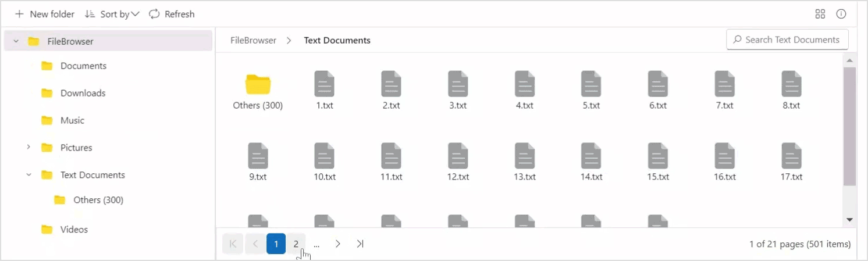Viewport: 868px width, 261px height.
Task: Open Videos folder in the tree
Action: (x=74, y=230)
